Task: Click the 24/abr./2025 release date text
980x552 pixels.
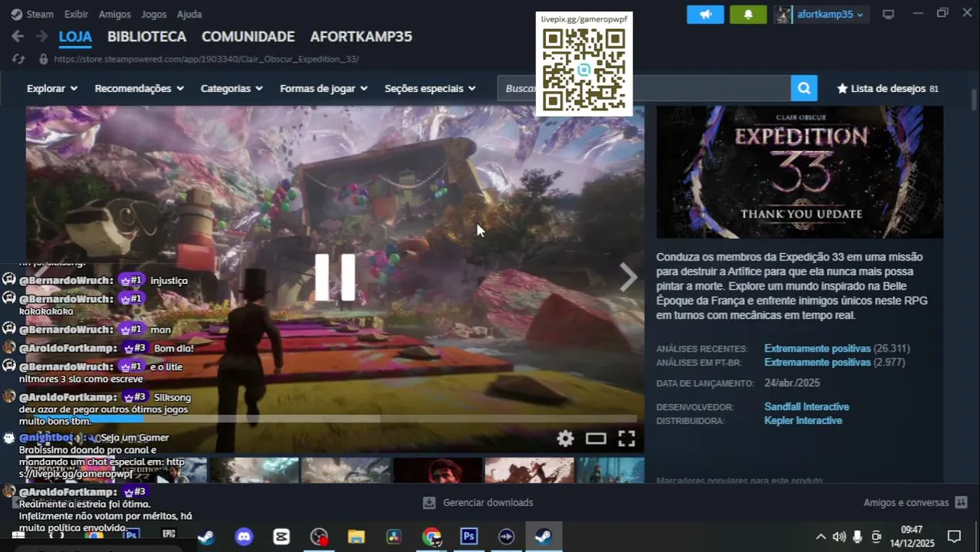Action: (792, 383)
